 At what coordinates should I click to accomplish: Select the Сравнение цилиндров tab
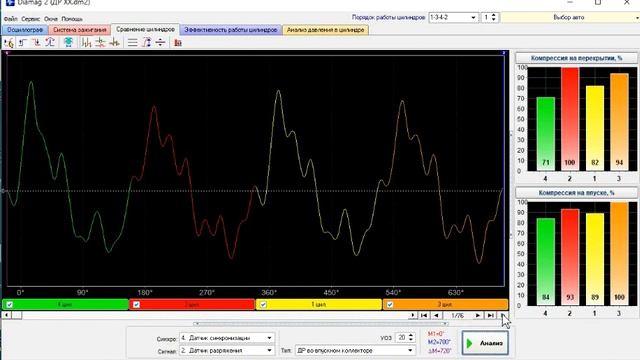pos(145,29)
